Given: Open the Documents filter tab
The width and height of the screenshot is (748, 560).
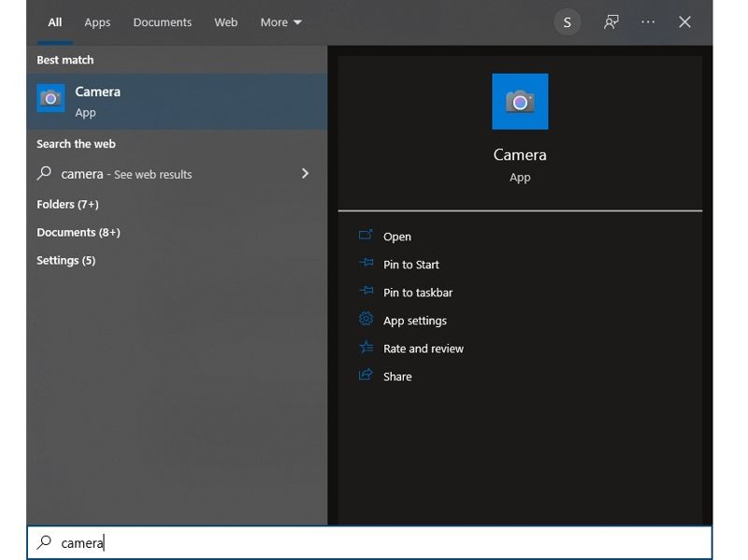Looking at the screenshot, I should click(162, 22).
